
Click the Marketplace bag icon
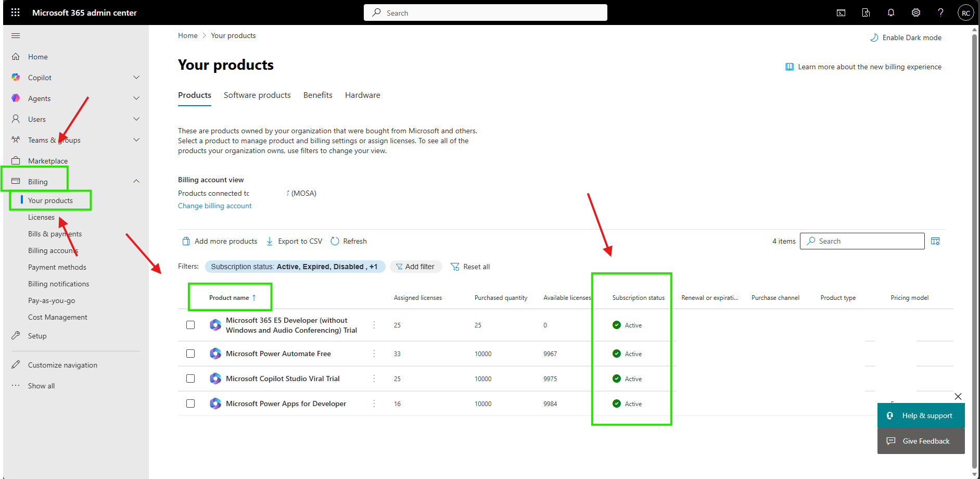(16, 160)
